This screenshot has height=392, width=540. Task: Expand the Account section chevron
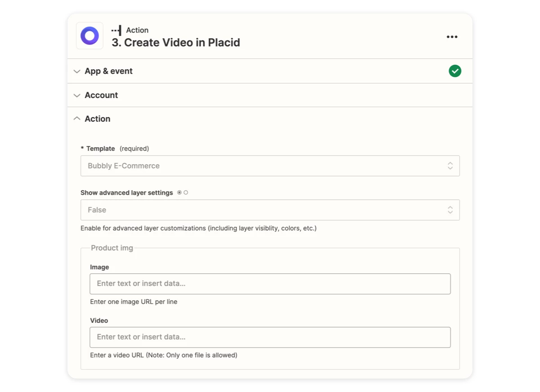click(x=77, y=95)
